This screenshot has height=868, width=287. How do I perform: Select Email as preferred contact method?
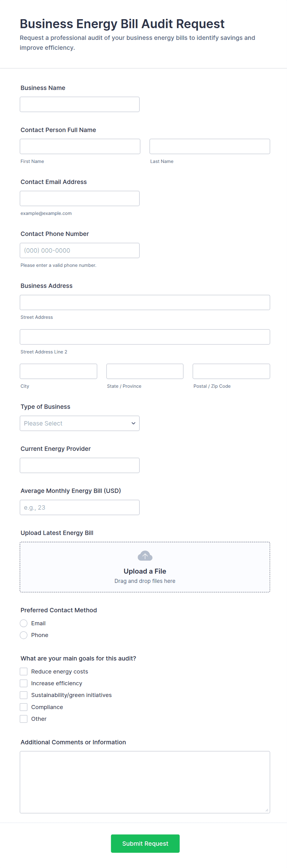(x=23, y=623)
